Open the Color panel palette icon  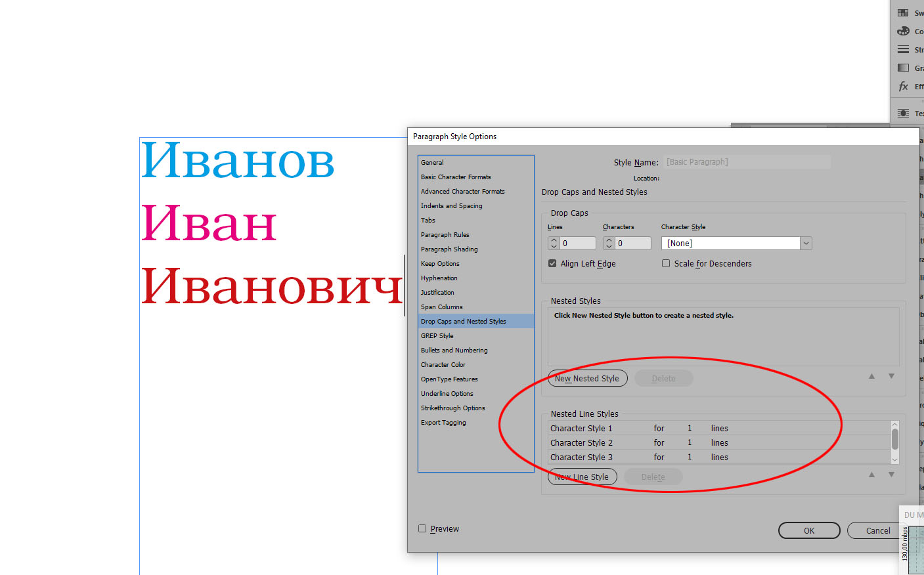[903, 32]
